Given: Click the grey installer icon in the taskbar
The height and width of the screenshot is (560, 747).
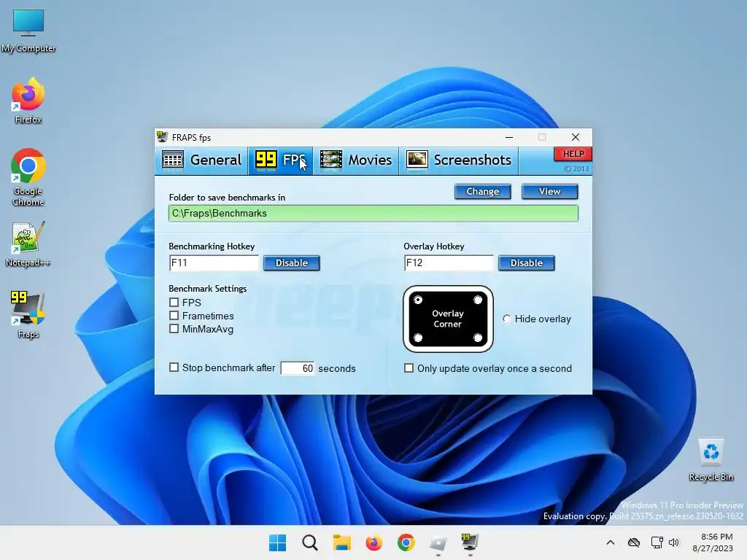Looking at the screenshot, I should [x=438, y=542].
